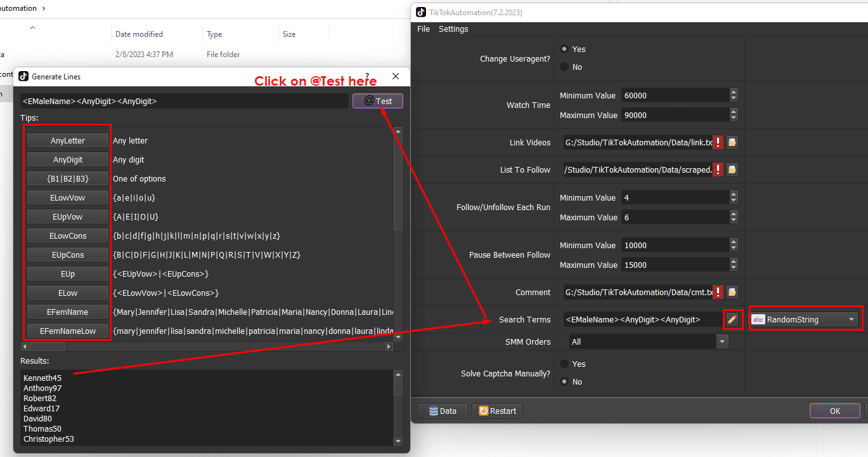868x457 pixels.
Task: Open the SMM Orders dropdown
Action: [649, 341]
